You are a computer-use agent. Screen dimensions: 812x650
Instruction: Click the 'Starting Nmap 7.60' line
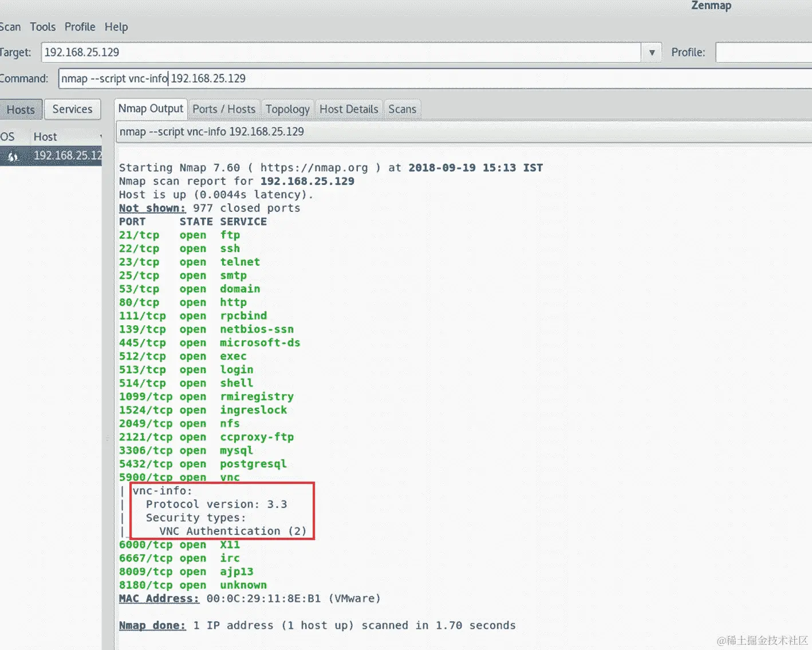click(x=331, y=168)
